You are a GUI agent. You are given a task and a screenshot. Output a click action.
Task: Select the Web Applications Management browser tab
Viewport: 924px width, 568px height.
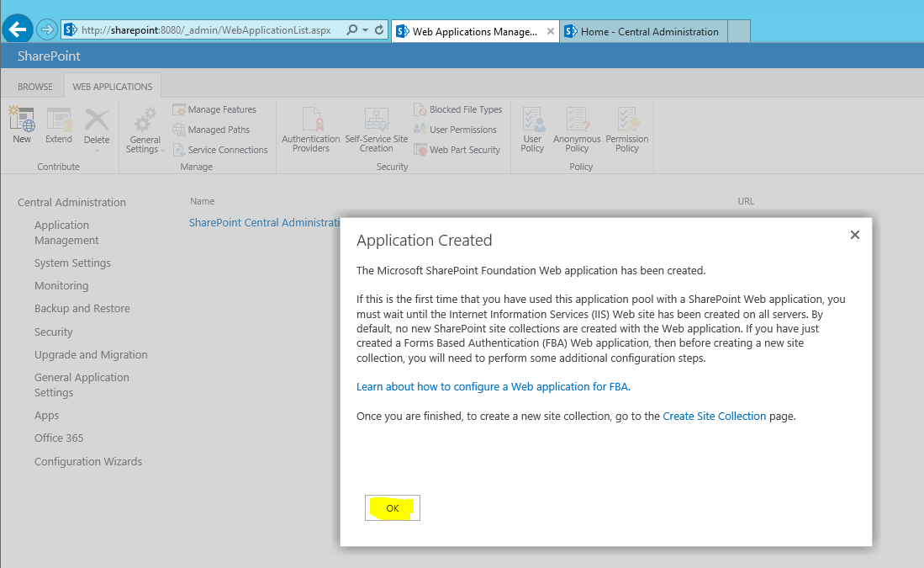pos(474,31)
